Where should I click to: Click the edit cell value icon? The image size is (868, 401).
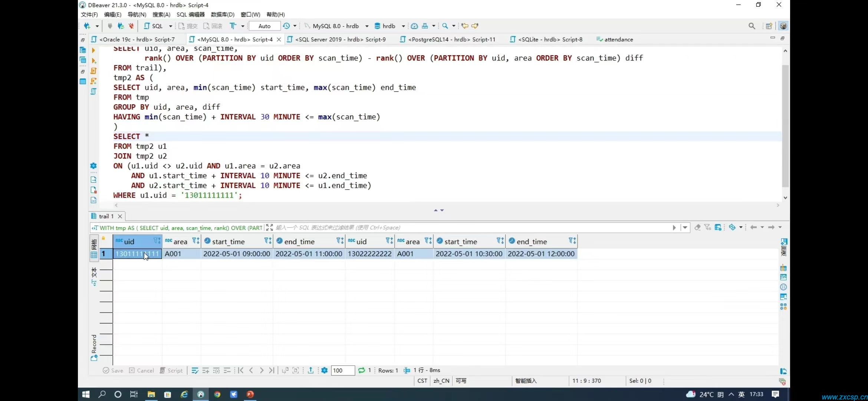pyautogui.click(x=195, y=370)
